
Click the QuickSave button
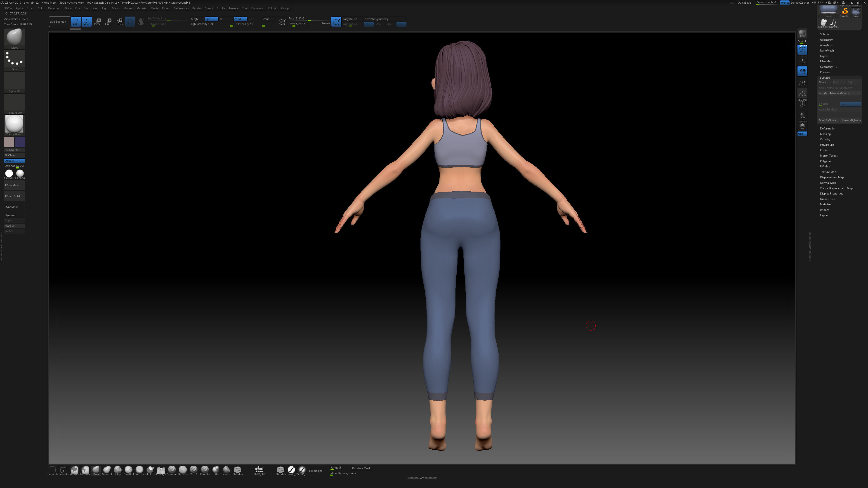(x=744, y=3)
